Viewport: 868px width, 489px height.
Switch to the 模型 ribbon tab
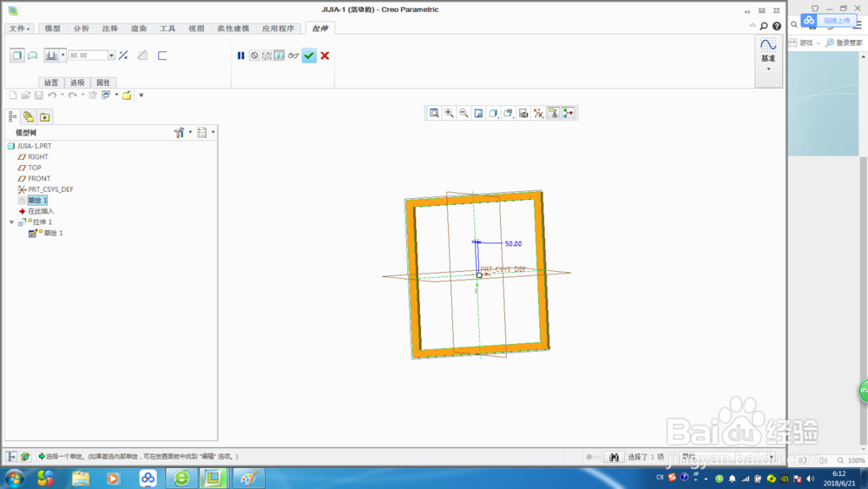click(53, 29)
